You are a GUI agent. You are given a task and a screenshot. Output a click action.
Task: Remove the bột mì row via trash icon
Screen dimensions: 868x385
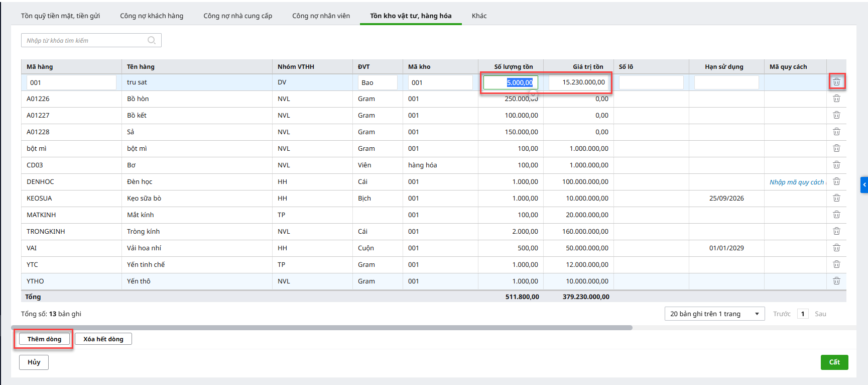click(x=836, y=148)
